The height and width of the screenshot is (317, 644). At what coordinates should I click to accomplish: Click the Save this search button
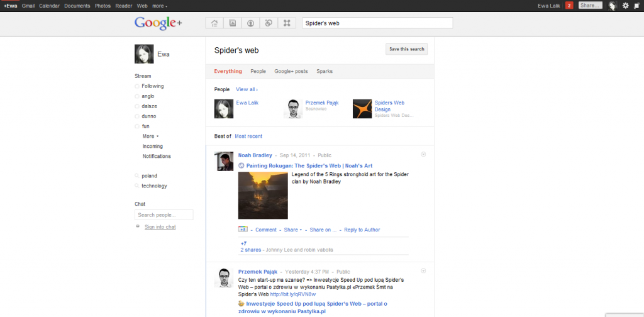pos(407,49)
